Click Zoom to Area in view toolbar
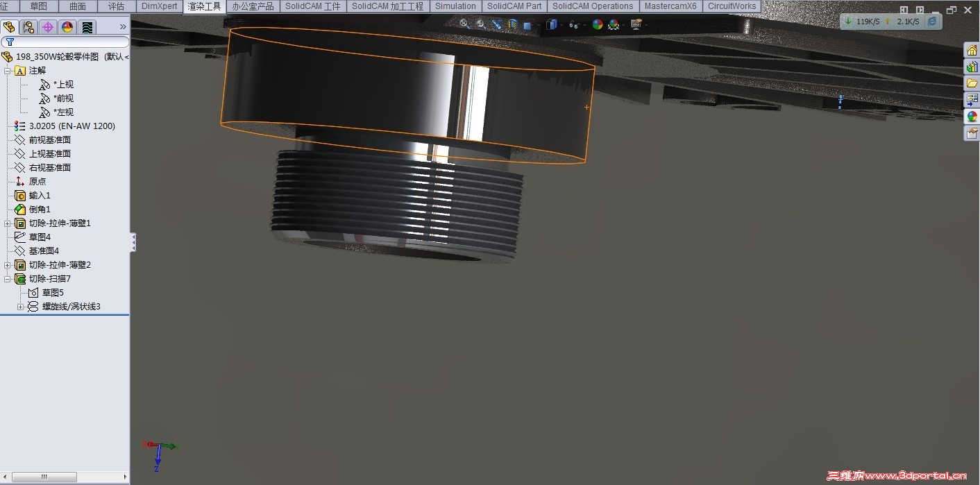Screen dimensions: 980x485 point(480,24)
